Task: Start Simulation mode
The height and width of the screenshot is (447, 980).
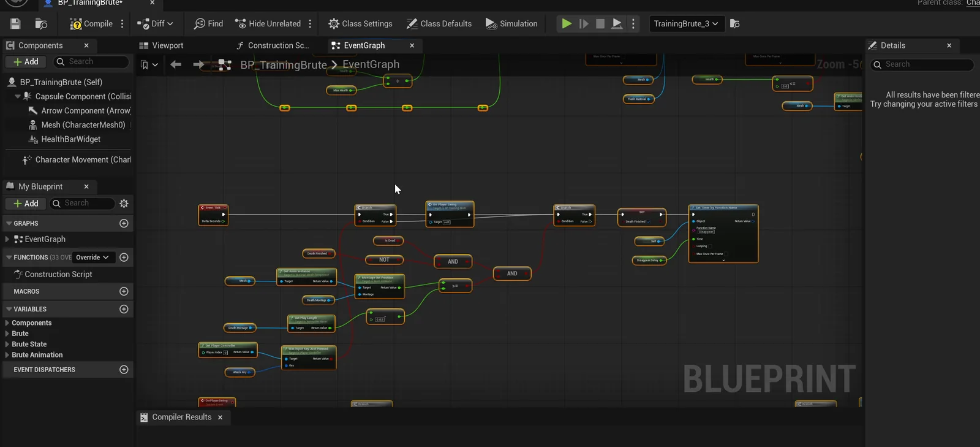Action: (511, 24)
